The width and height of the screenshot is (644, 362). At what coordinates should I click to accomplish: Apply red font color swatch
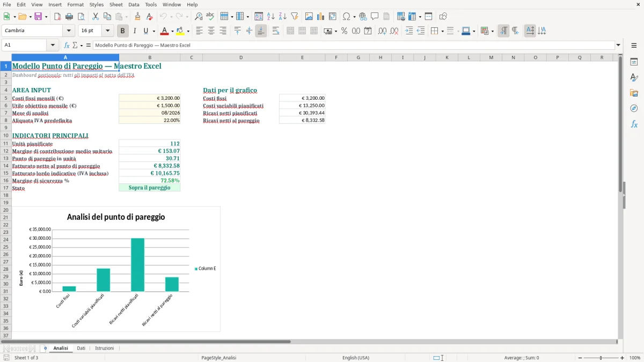pyautogui.click(x=164, y=31)
